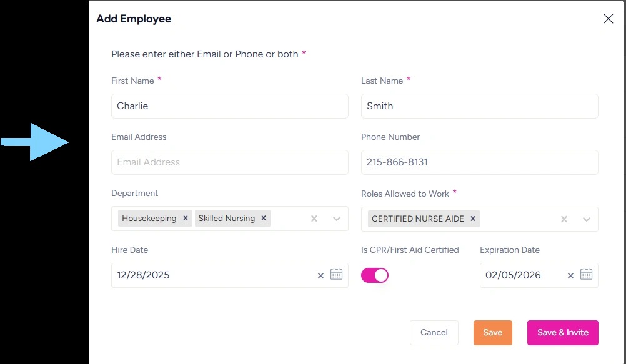Open the Hire Date calendar picker
The image size is (626, 364).
pyautogui.click(x=336, y=275)
